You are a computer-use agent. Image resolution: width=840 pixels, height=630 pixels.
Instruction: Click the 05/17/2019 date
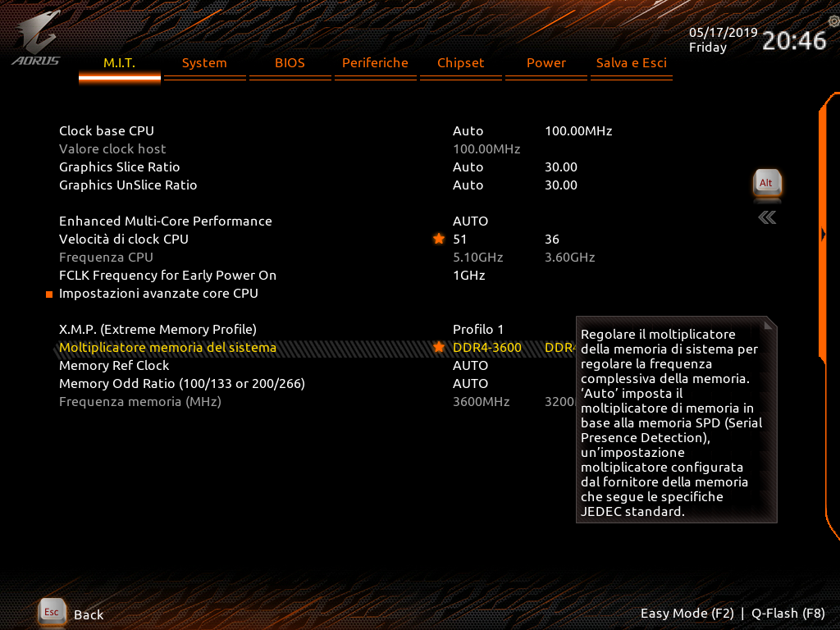coord(724,33)
